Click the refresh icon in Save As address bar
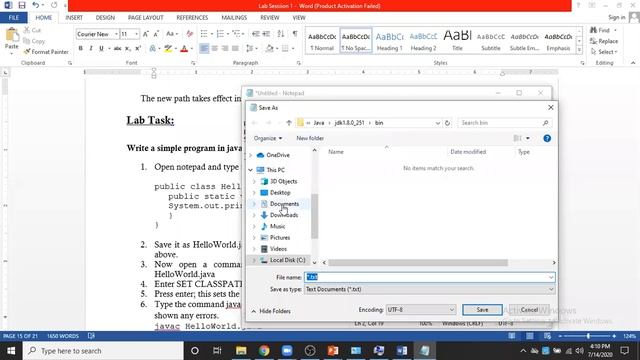Viewport: 640px width, 360px height. click(447, 123)
